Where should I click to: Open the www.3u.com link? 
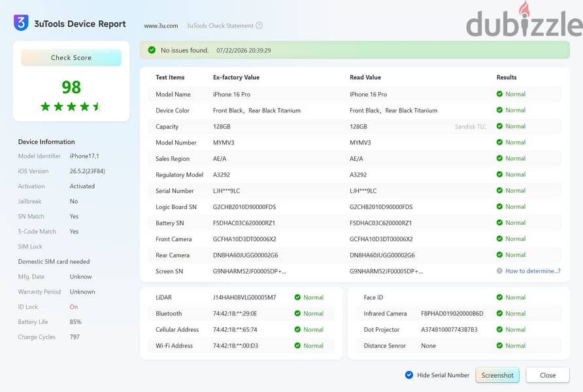coord(161,25)
